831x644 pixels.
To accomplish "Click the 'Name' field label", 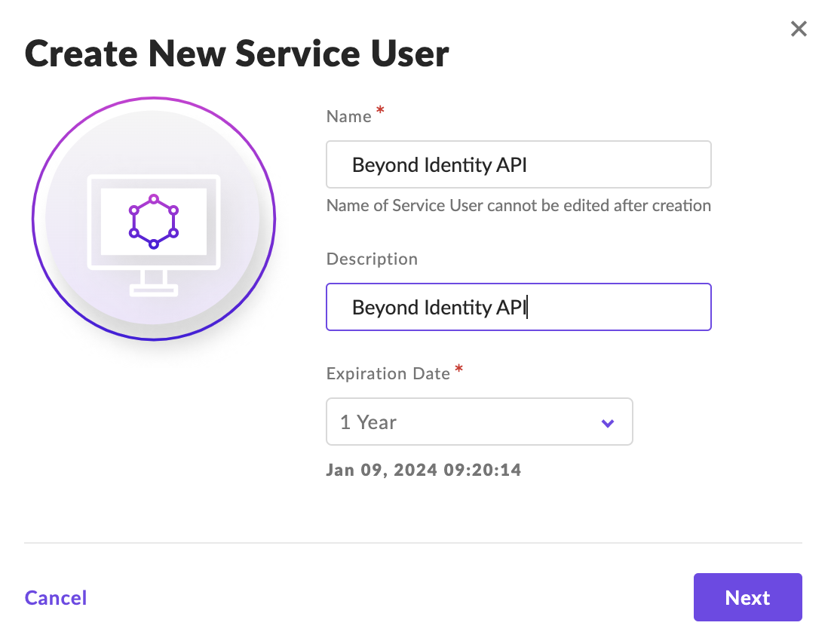I will [348, 117].
